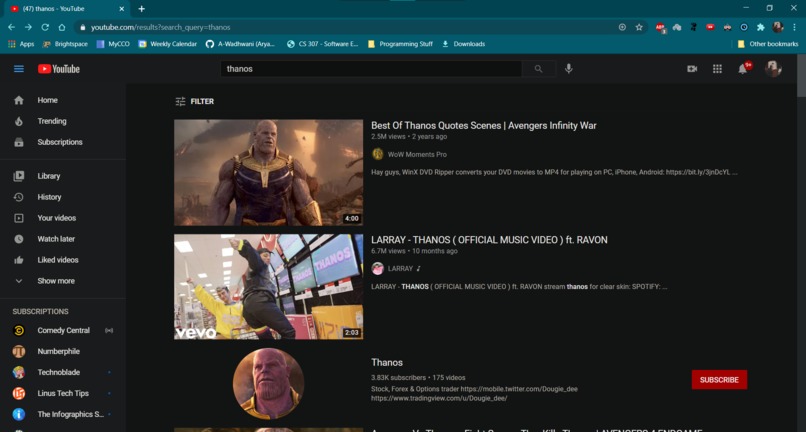Open the create video camera icon
The width and height of the screenshot is (806, 432).
692,69
